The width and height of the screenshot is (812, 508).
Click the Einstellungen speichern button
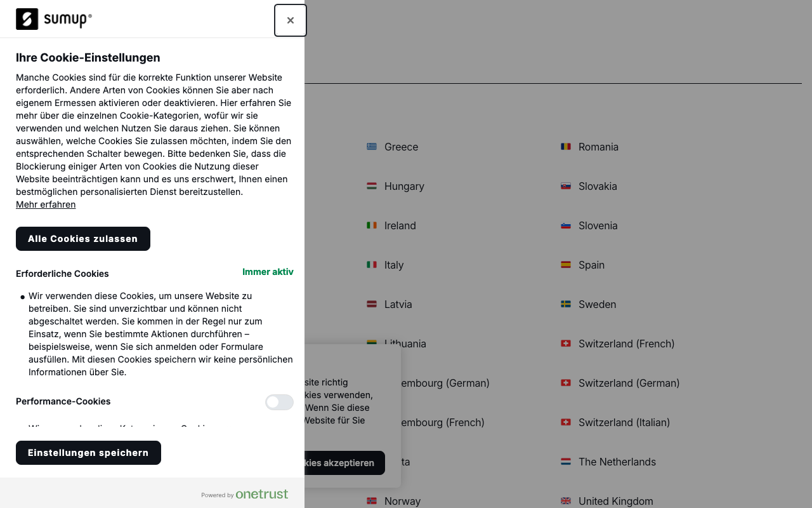(x=88, y=453)
